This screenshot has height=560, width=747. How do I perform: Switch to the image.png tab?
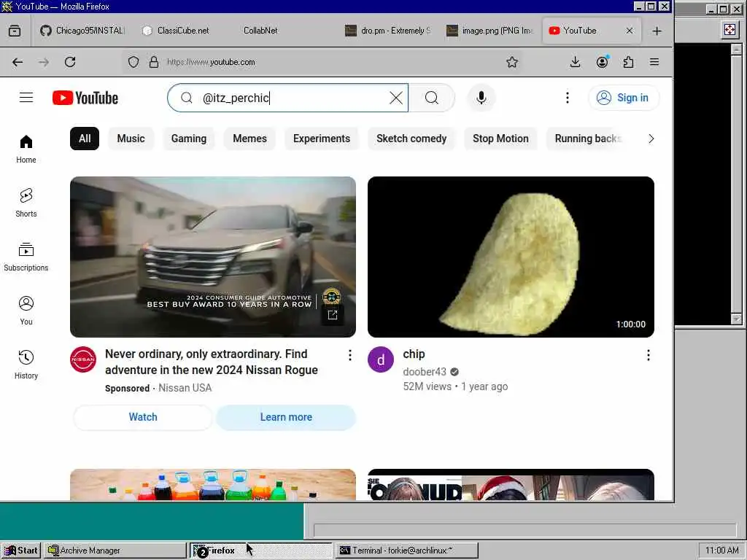(x=489, y=31)
